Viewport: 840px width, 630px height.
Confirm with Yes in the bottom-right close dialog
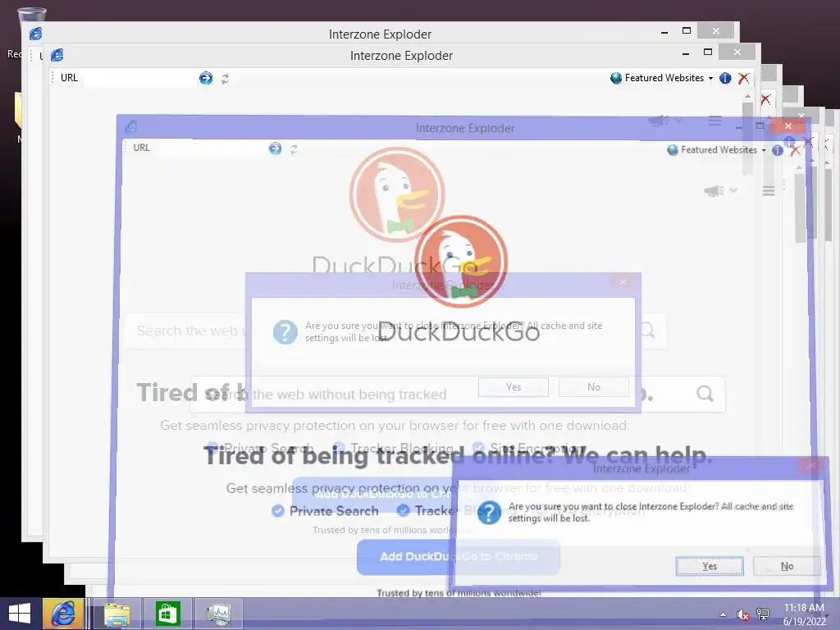pos(710,566)
